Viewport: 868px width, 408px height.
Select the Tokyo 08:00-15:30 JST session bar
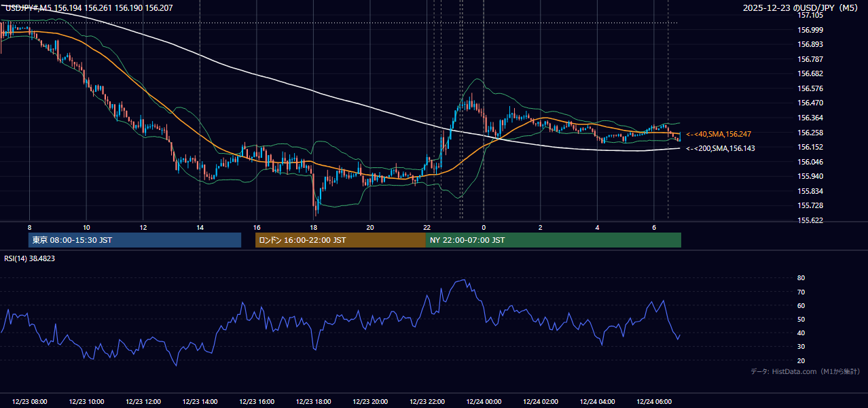(134, 240)
